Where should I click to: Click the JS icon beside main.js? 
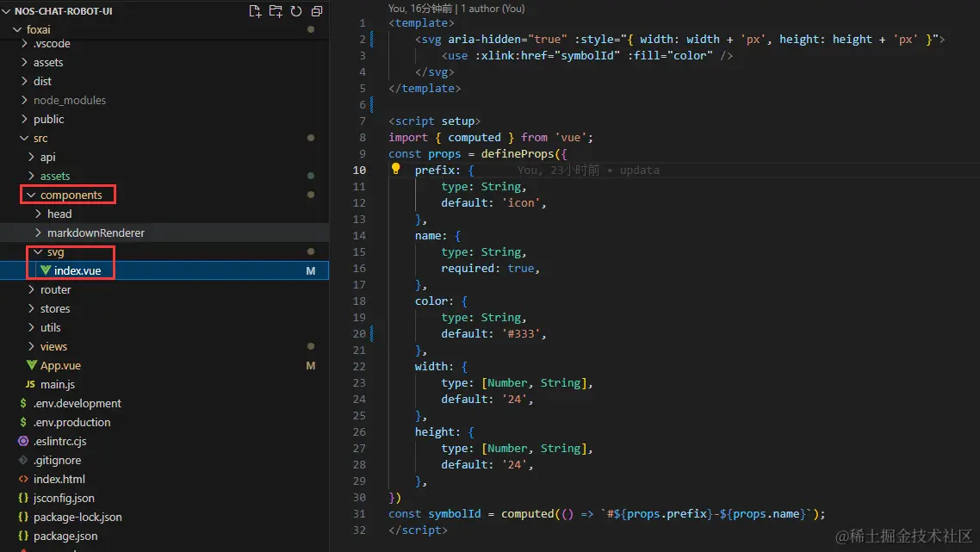[x=30, y=384]
